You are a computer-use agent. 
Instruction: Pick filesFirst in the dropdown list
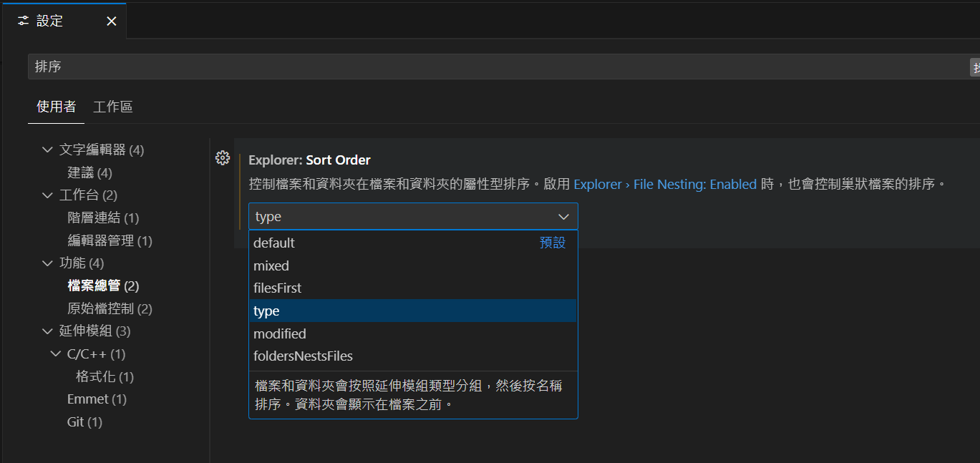(x=413, y=288)
